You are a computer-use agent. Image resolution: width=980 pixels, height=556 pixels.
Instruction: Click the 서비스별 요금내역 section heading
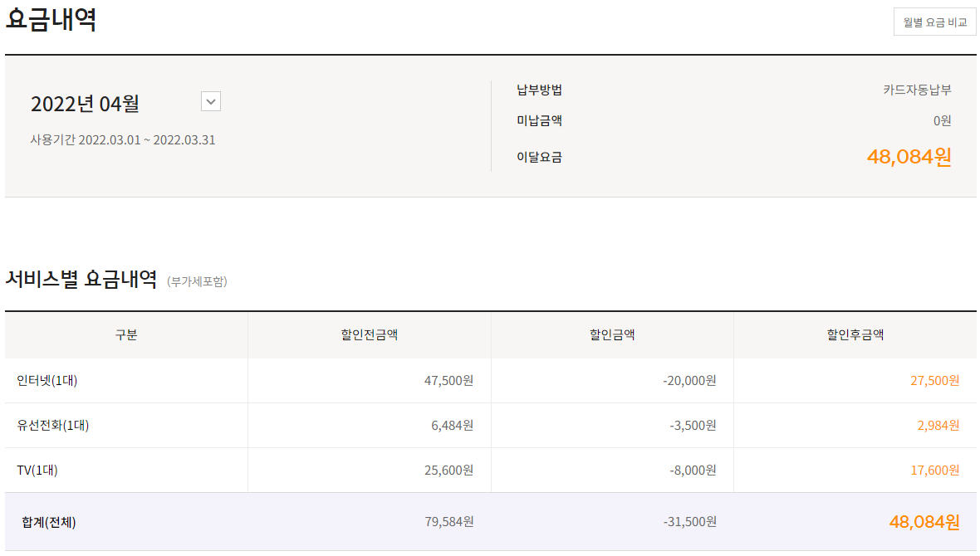(81, 280)
